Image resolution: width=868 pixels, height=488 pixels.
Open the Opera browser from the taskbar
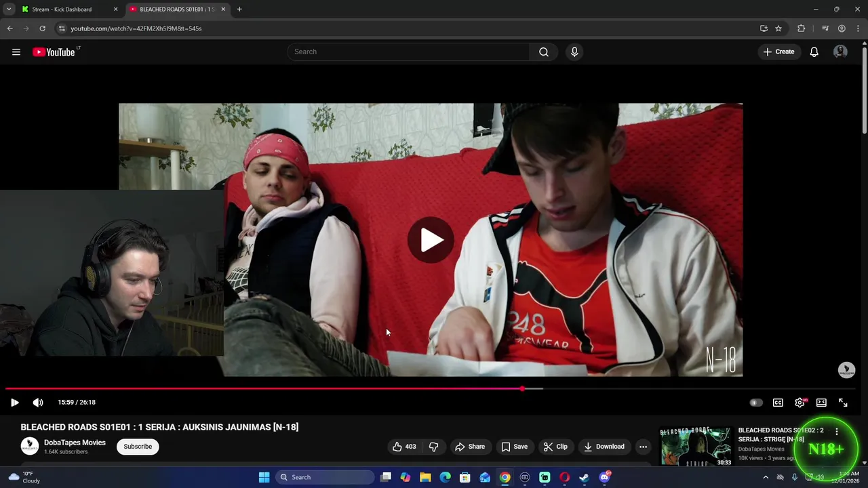point(564,477)
